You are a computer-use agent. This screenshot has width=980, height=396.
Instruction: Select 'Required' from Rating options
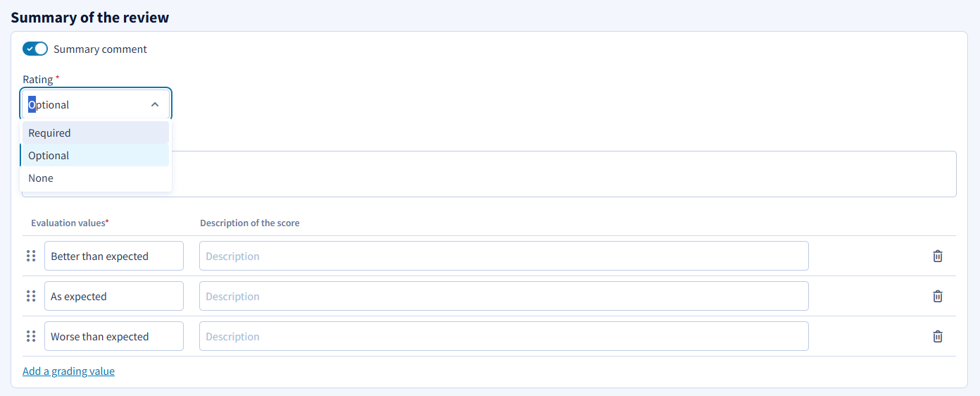tap(96, 132)
